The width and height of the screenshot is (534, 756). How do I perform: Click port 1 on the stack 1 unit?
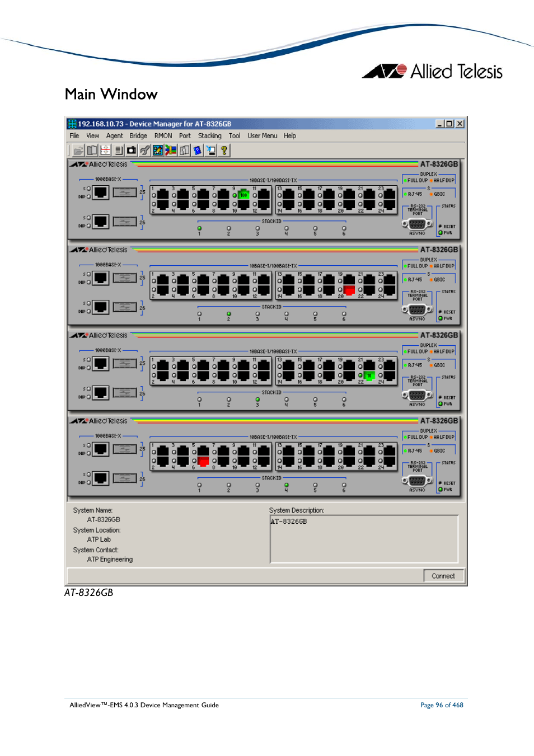click(x=163, y=195)
